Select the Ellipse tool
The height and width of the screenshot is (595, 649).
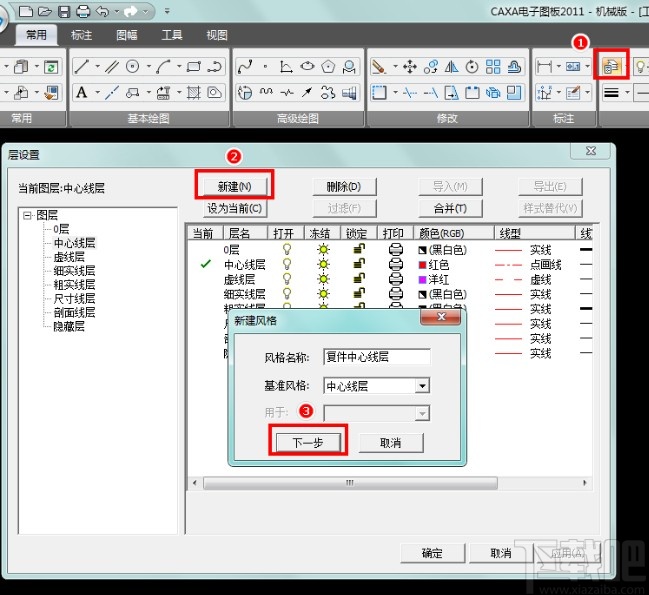point(307,66)
